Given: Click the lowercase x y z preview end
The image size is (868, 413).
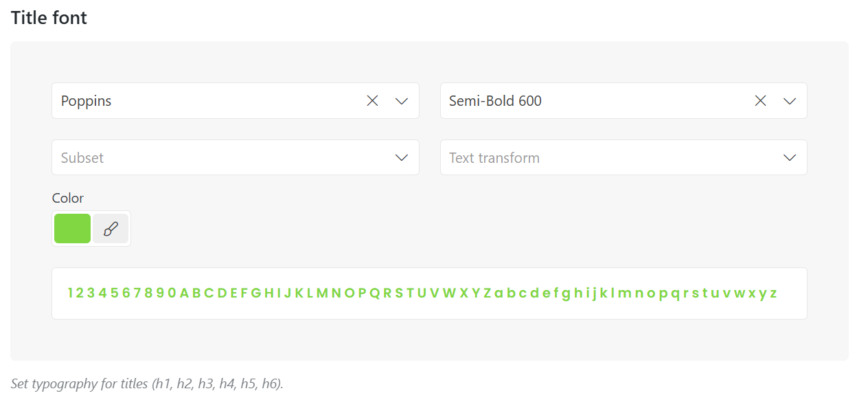Looking at the screenshot, I should point(762,293).
